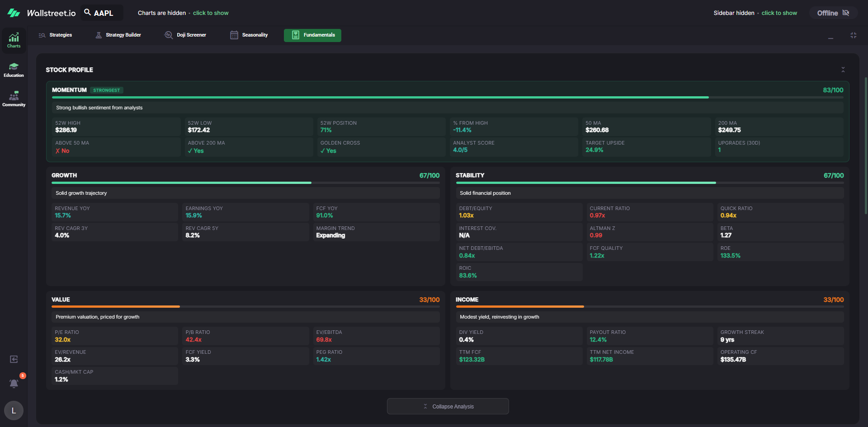Open the user profile avatar L
The image size is (868, 427).
[x=14, y=410]
